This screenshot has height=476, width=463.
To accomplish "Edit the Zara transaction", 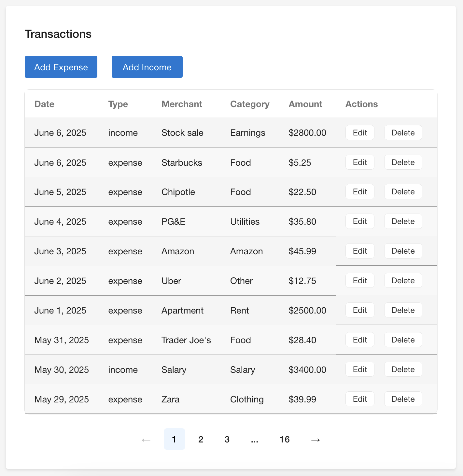I will [360, 399].
